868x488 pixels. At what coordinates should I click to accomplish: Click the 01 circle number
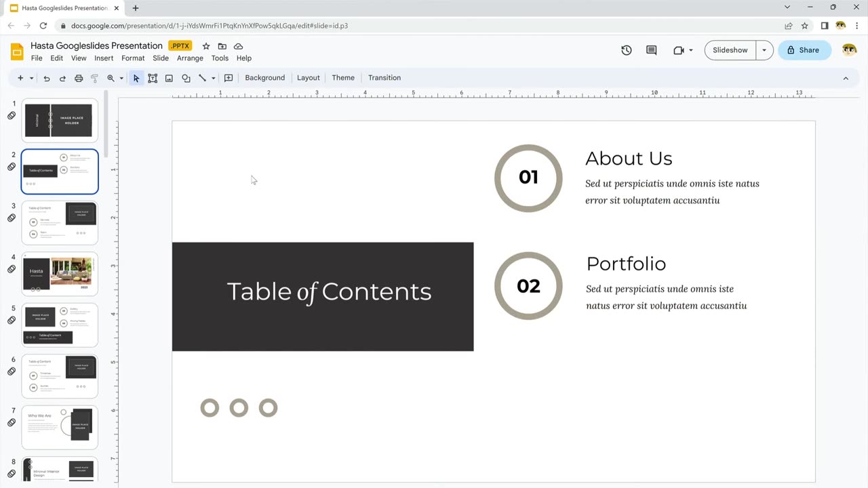click(528, 178)
